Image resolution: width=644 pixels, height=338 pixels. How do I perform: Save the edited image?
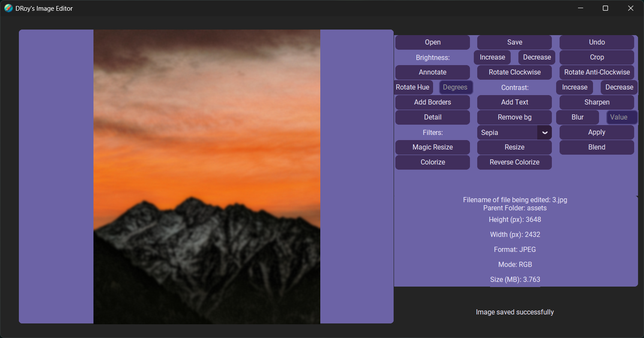point(514,42)
